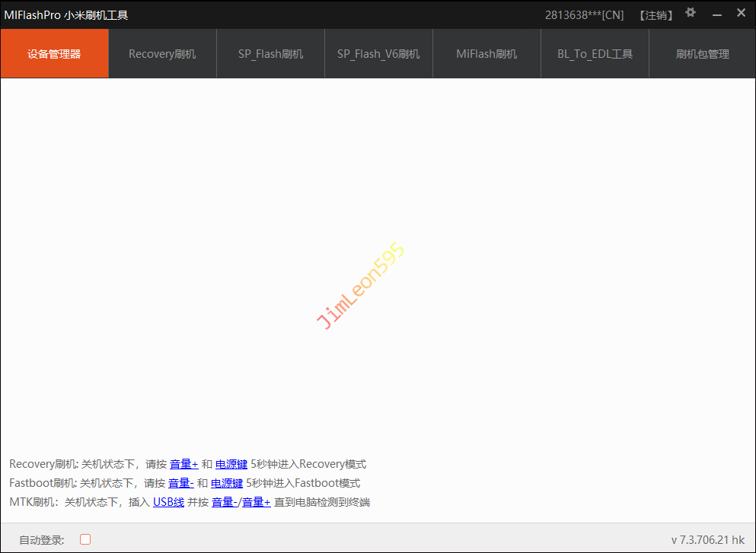
Task: Click the 音量+ link in Recovery刷机 line
Action: (183, 464)
